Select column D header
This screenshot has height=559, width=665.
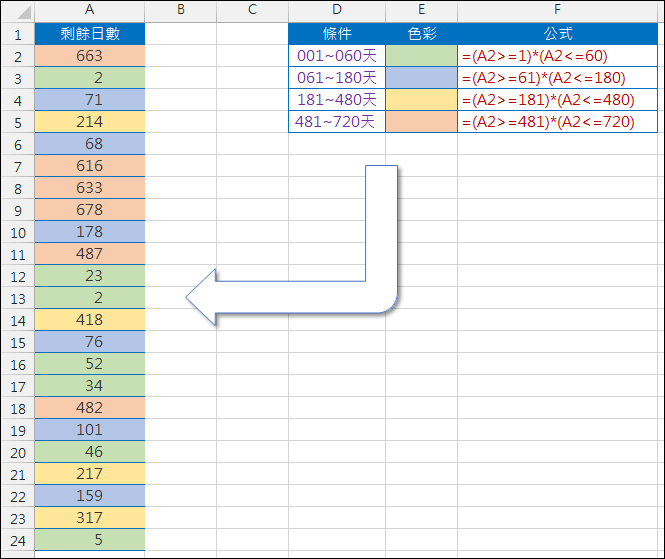[x=337, y=10]
